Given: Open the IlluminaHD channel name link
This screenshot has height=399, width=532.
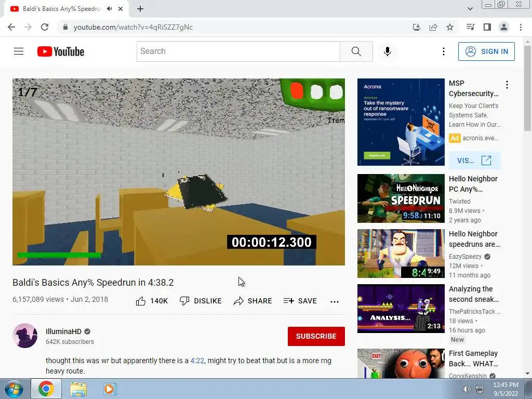Looking at the screenshot, I should click(63, 331).
